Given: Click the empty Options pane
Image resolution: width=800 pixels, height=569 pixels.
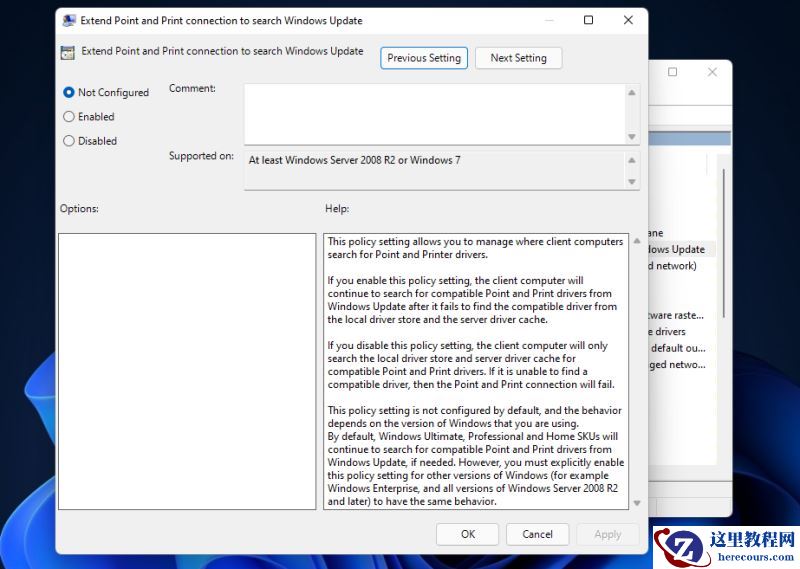Looking at the screenshot, I should tap(187, 372).
